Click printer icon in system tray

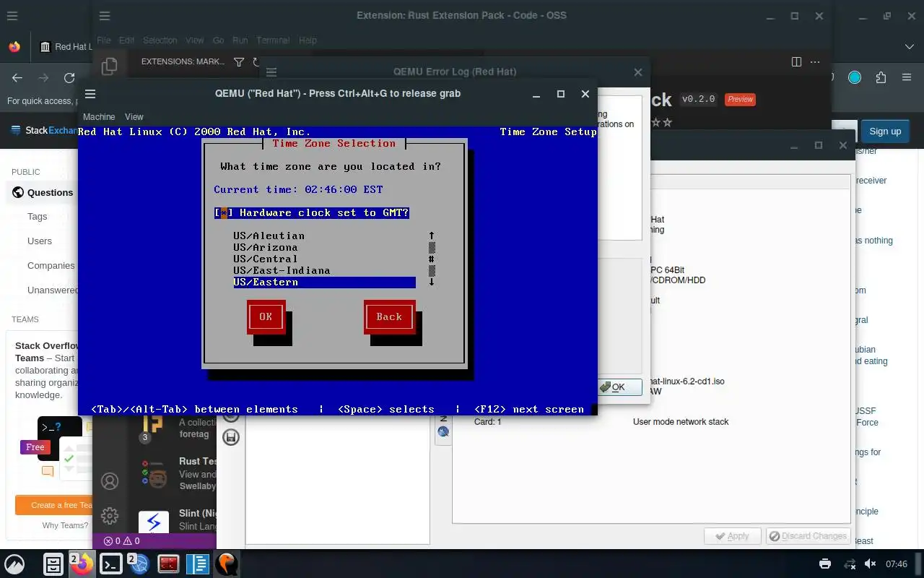825,564
